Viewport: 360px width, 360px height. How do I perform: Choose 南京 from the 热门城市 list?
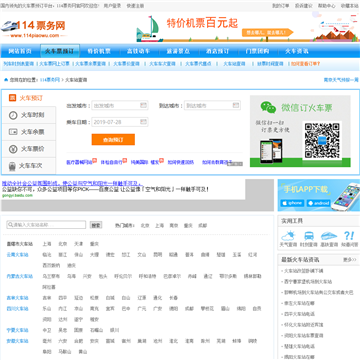[174, 226]
